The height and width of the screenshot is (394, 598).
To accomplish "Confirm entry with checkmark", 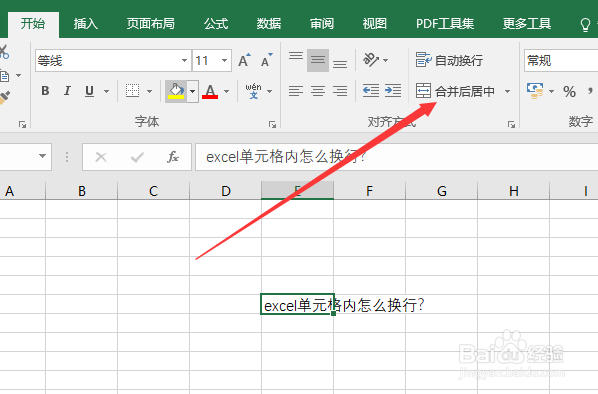I will point(137,157).
